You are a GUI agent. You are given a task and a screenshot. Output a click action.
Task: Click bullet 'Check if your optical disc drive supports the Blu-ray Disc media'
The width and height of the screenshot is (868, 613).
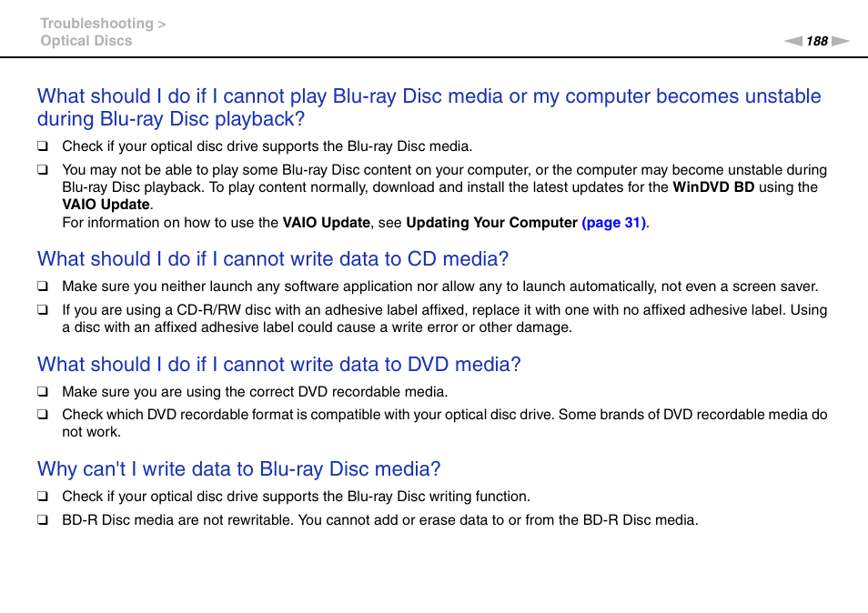[x=267, y=146]
